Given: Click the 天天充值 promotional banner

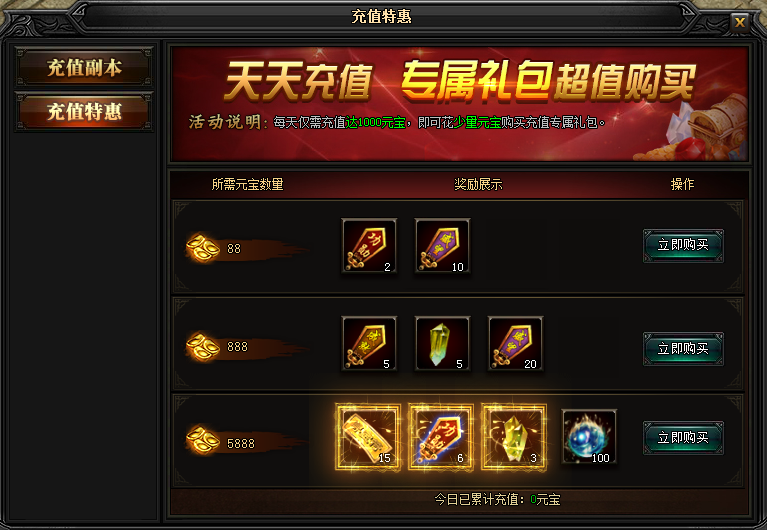Looking at the screenshot, I should [x=459, y=104].
